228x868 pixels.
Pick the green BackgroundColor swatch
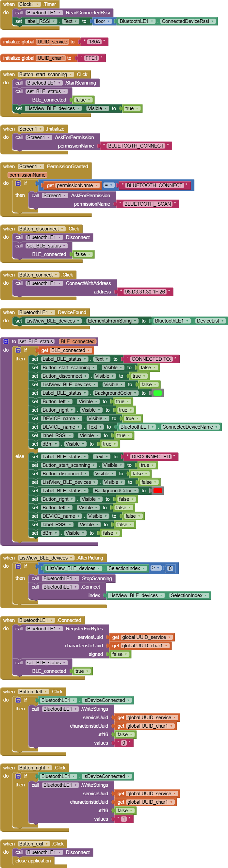[x=157, y=393]
